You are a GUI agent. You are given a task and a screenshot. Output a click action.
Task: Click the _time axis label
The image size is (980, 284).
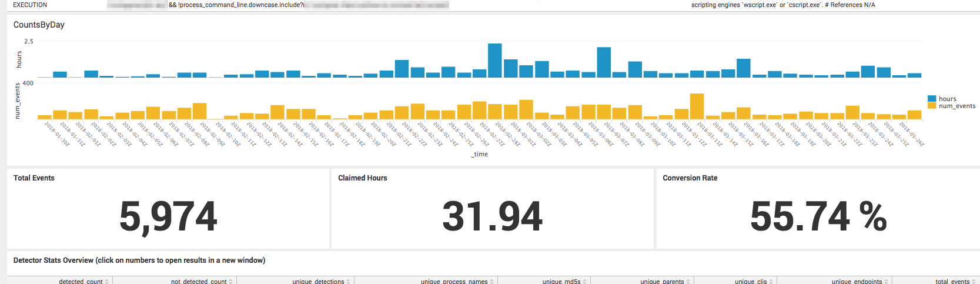pos(480,154)
